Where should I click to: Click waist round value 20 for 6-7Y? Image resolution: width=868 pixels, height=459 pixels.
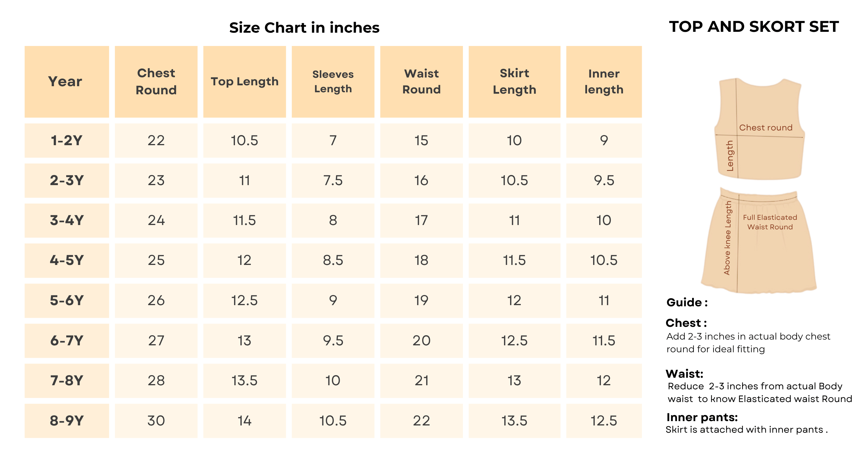click(x=421, y=340)
